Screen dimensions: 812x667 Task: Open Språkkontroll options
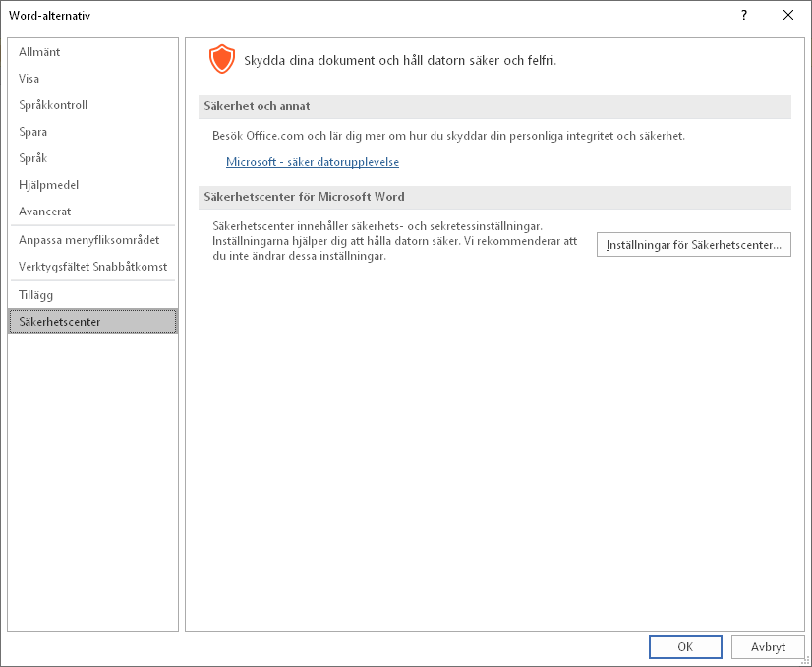coord(53,105)
